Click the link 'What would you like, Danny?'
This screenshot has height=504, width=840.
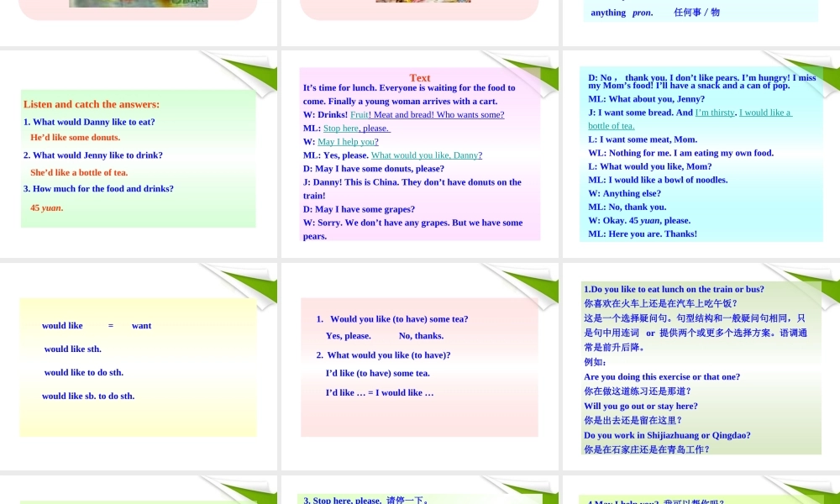coord(427,155)
